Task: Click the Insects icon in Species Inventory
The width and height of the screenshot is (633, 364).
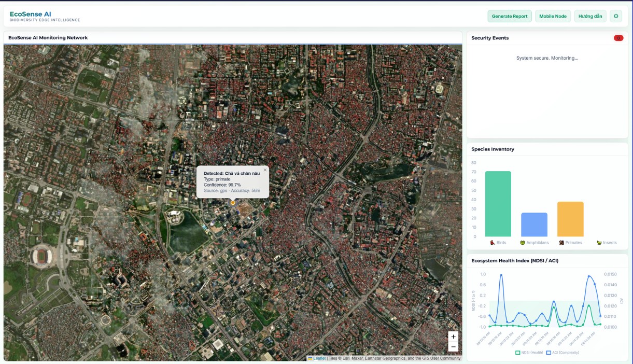Action: pyautogui.click(x=599, y=243)
